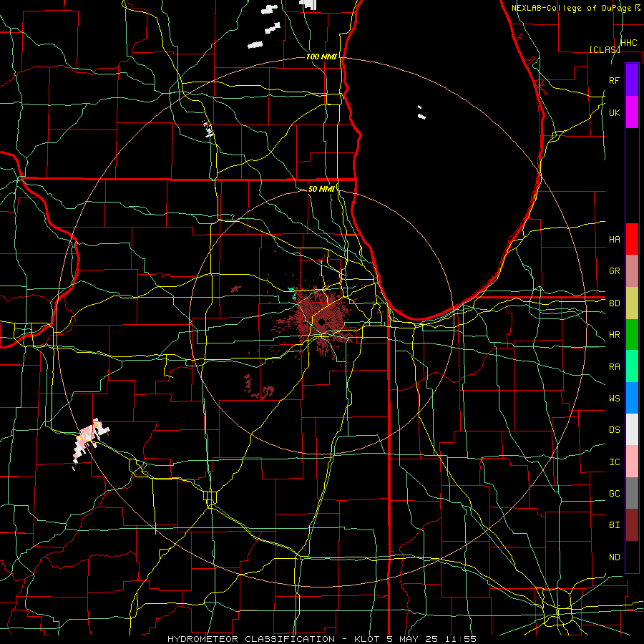Click the pink and white echo cluster in the southwest

pyautogui.click(x=91, y=439)
